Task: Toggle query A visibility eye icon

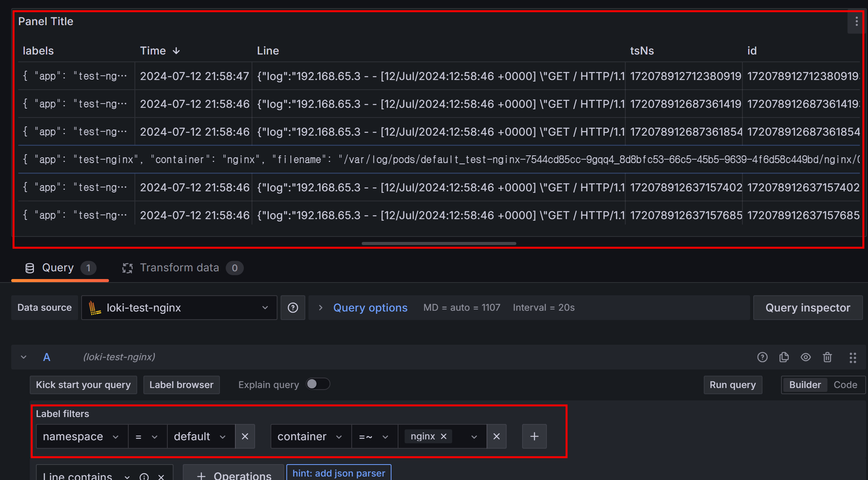Action: coord(805,357)
